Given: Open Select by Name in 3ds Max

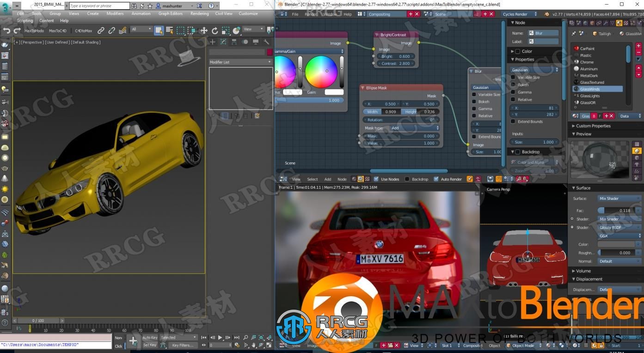Looking at the screenshot, I should coord(170,31).
